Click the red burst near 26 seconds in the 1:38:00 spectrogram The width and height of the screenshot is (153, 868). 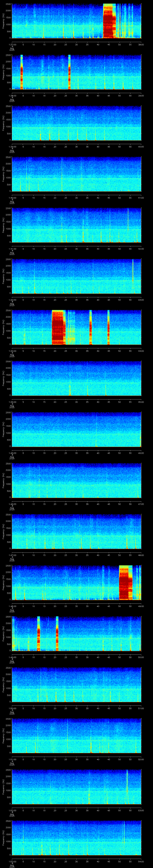(69, 72)
